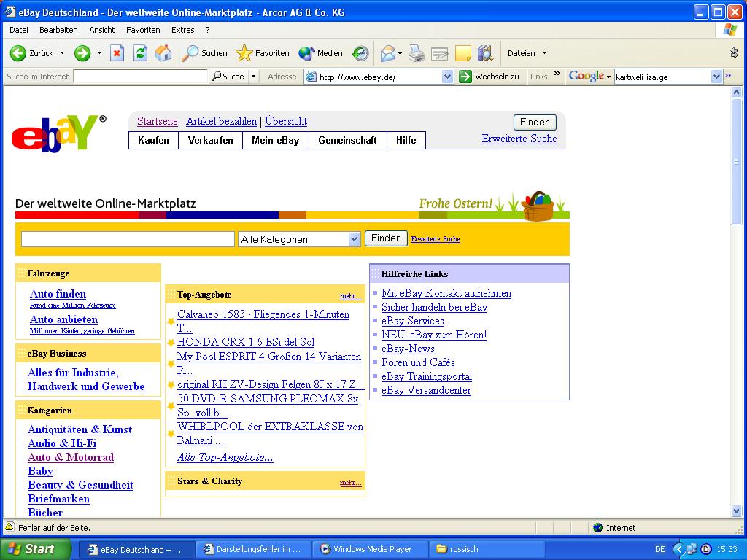This screenshot has height=560, width=747.
Task: Open the Bearbeiten menu
Action: 58,29
